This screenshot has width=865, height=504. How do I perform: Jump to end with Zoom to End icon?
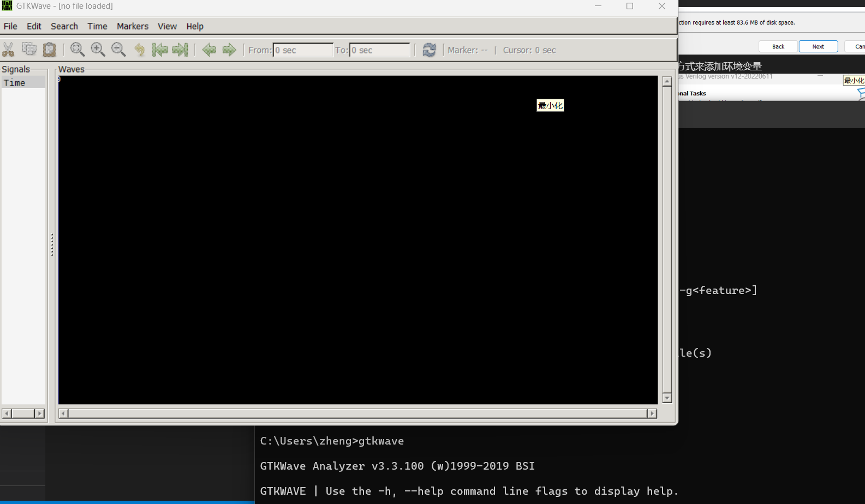[180, 50]
